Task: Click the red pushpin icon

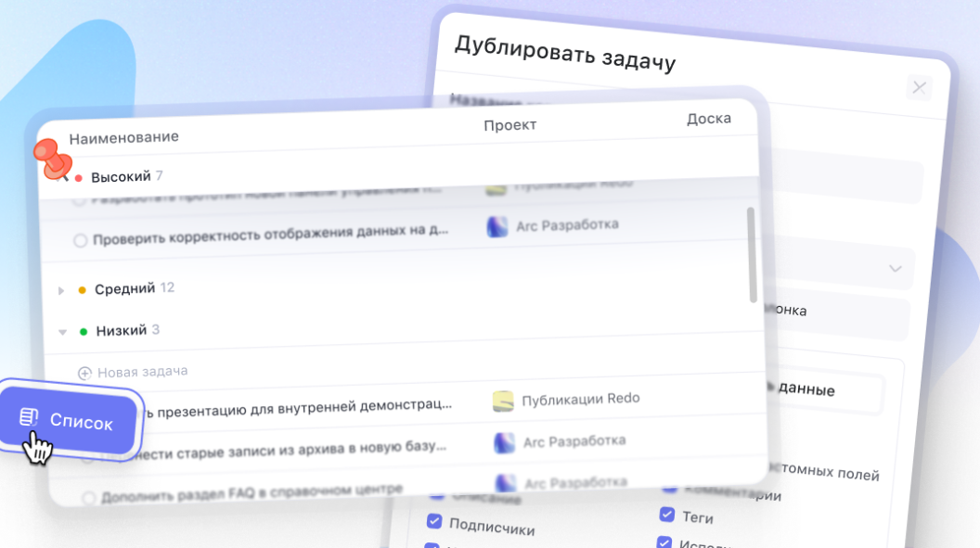Action: click(53, 159)
